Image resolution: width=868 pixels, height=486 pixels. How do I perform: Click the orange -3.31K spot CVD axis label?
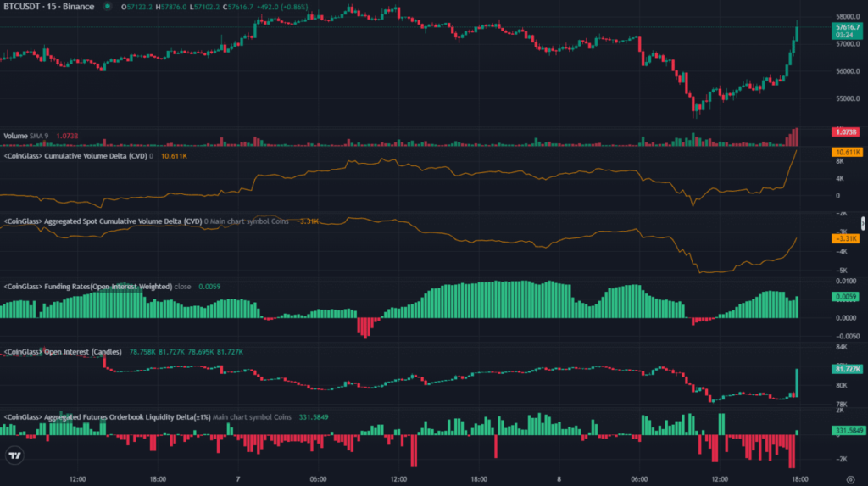pos(846,238)
